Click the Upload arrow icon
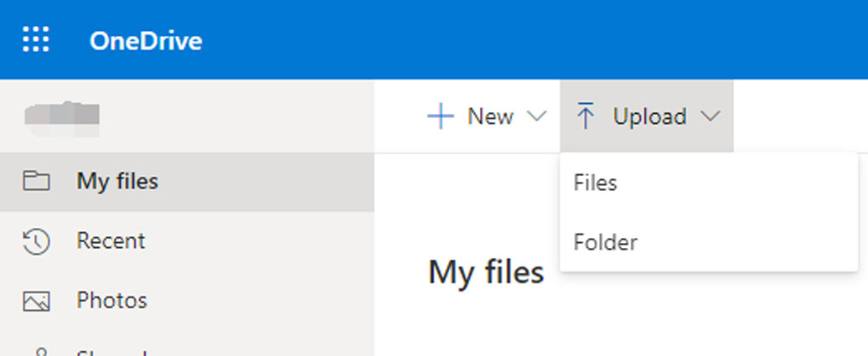The image size is (868, 356). pos(586,116)
